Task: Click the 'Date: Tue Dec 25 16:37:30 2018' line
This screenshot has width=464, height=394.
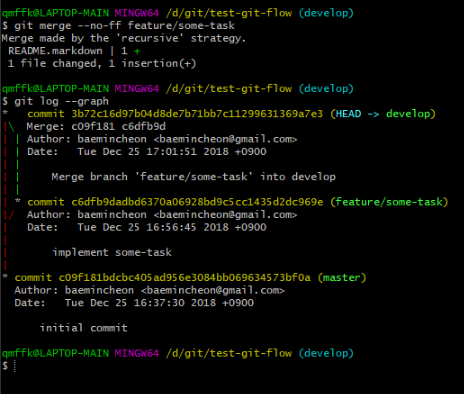Action: click(134, 303)
